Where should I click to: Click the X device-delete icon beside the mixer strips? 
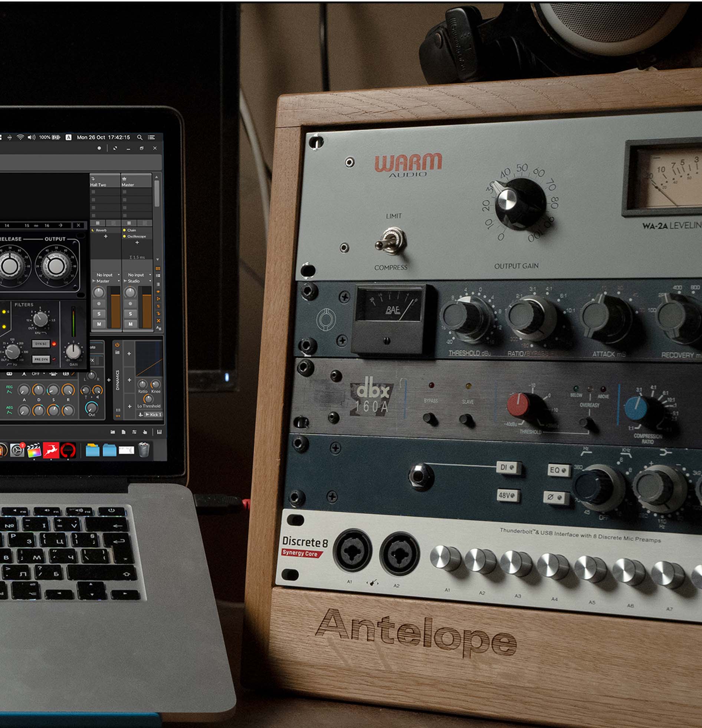click(x=158, y=321)
